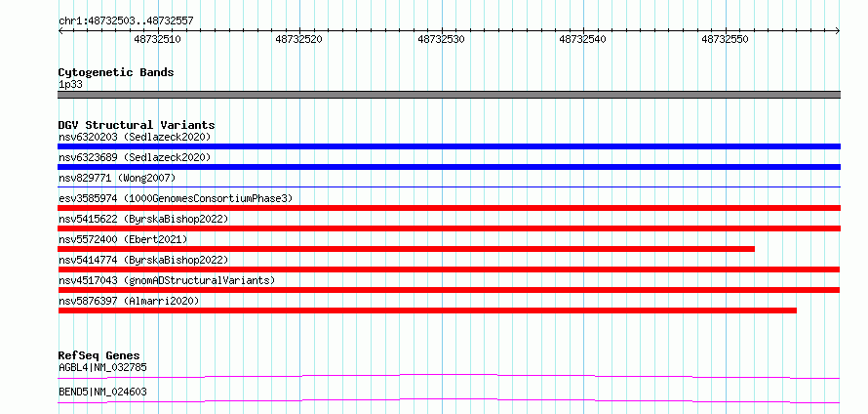The image size is (868, 414).
Task: Open variant esv3585974 (1000GenomesConsortiumPhase3) label
Action: (176, 198)
